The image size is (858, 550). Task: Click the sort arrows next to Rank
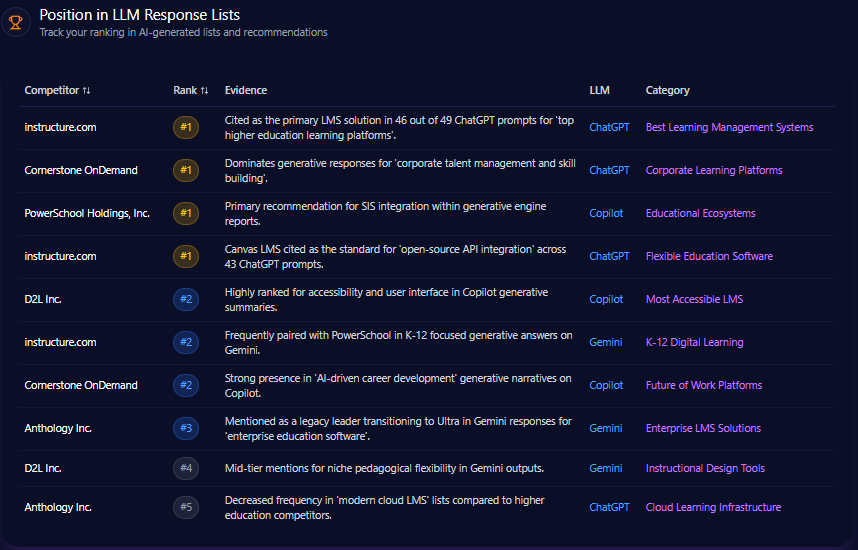205,91
